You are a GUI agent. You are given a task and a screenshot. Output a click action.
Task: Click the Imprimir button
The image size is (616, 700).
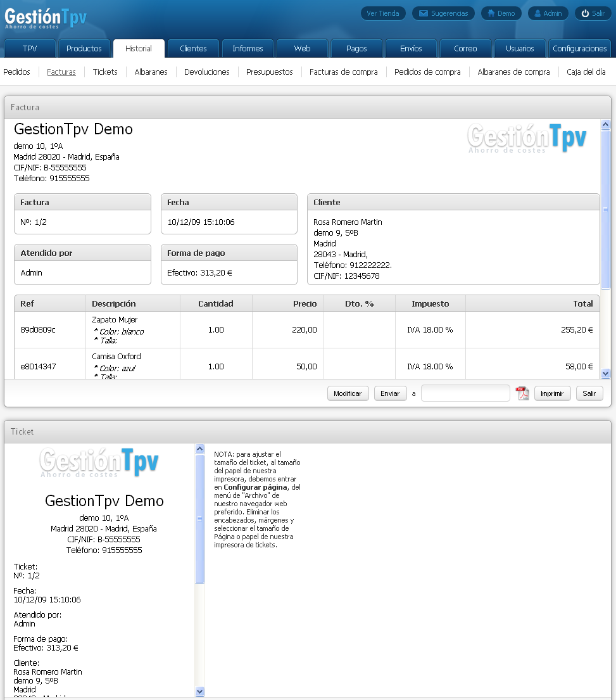(552, 393)
